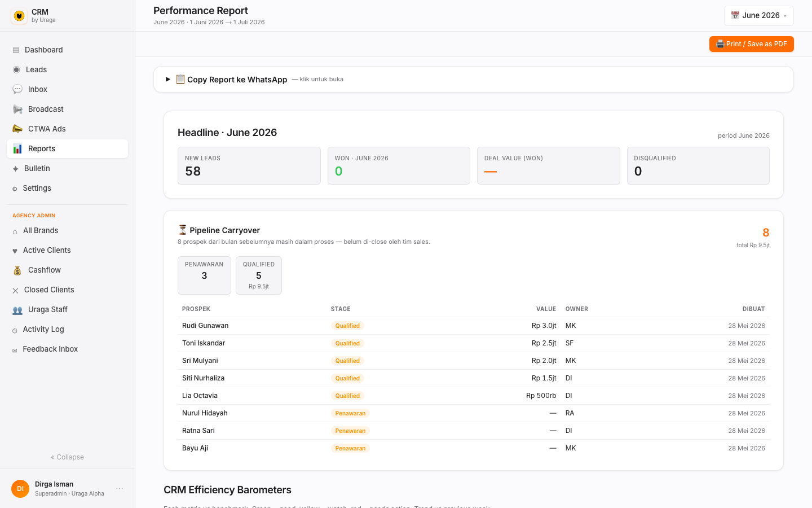Open CTWA Ads from the sidebar
Screen dimensions: 812x508
tap(67, 129)
